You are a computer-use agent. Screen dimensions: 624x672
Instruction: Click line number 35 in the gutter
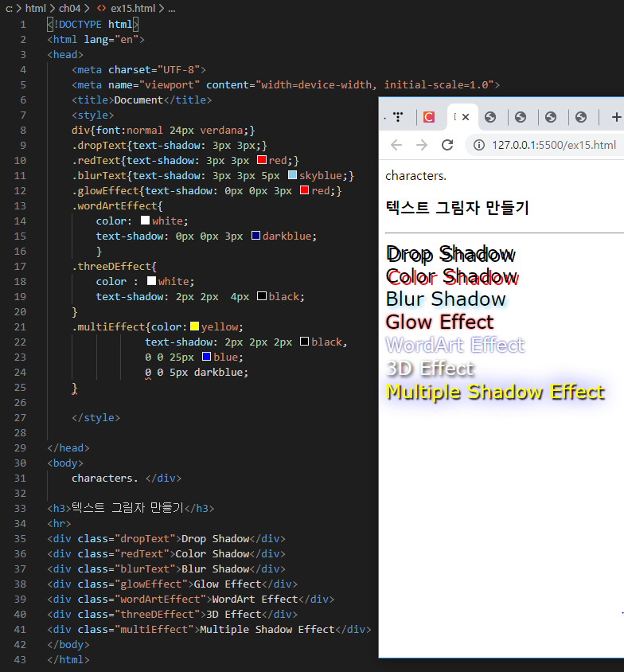[x=20, y=538]
